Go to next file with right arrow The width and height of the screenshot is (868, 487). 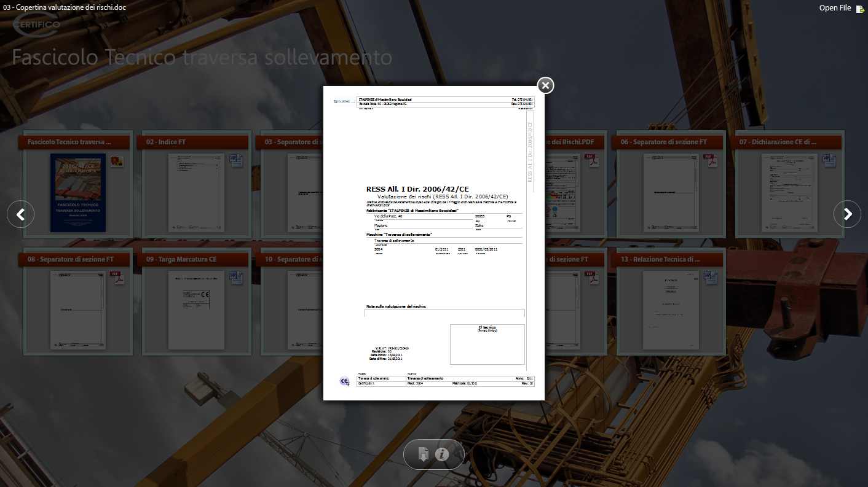(x=847, y=214)
